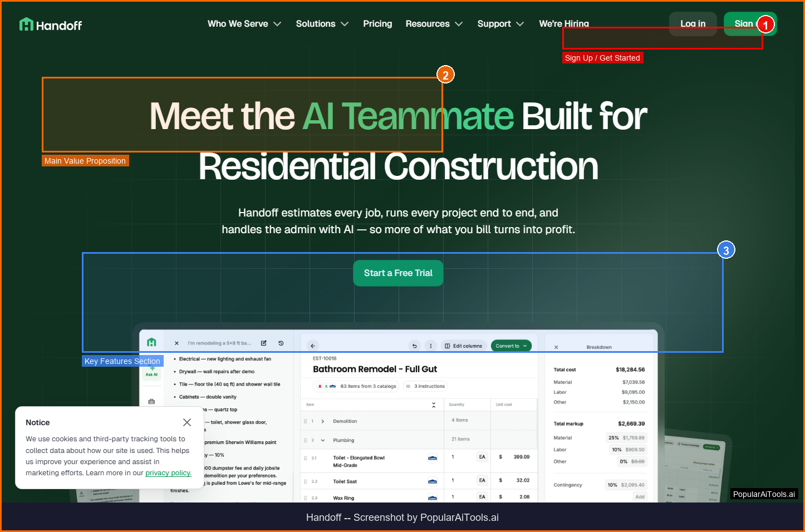Open the Convert to dropdown
Screen dimensions: 805x532
click(511, 346)
